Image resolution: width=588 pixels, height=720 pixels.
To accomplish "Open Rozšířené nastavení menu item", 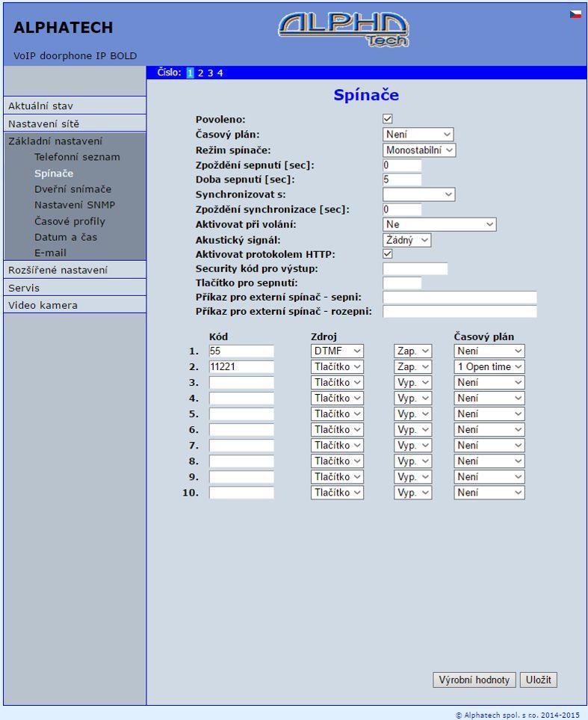I will coord(75,270).
